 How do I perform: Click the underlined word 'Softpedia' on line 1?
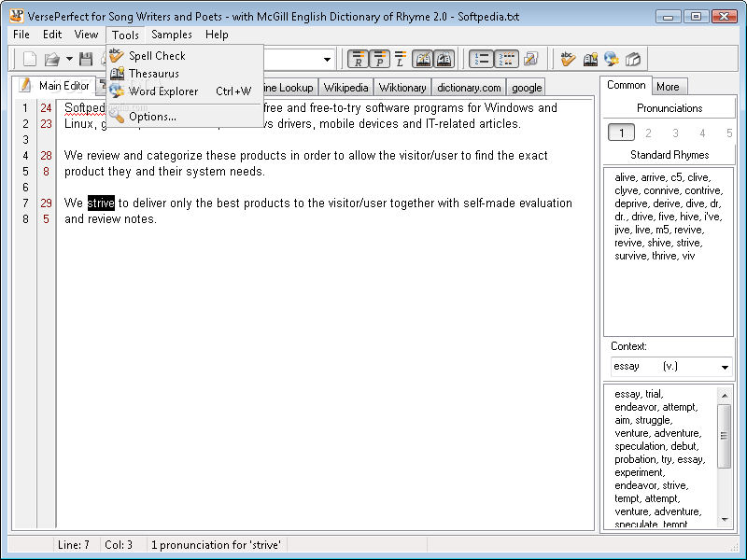coord(85,108)
